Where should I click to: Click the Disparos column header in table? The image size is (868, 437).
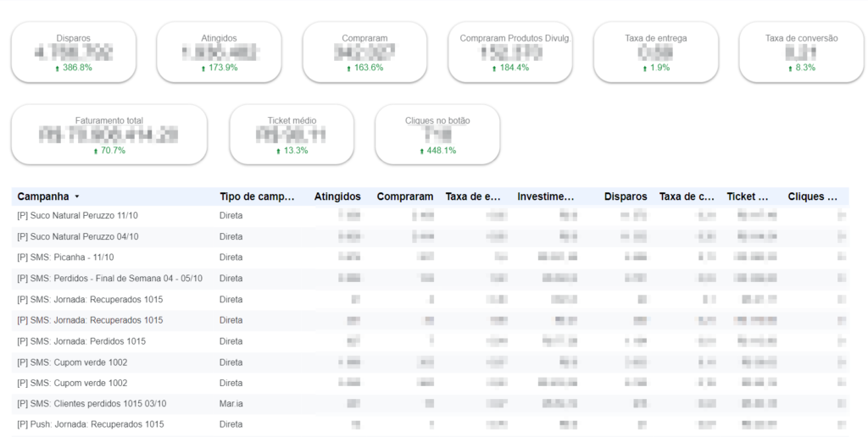click(626, 196)
